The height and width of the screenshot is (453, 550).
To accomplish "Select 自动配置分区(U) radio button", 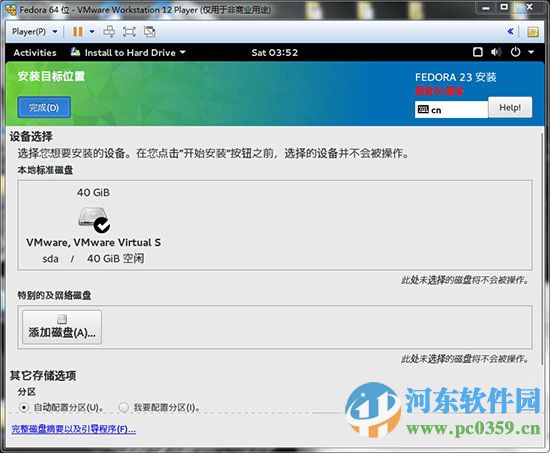I will tap(24, 408).
